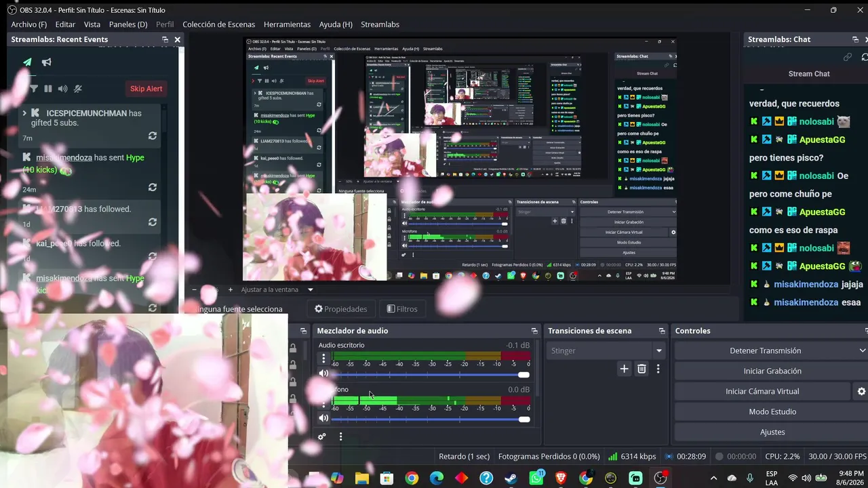
Task: Click the Skip Alert button
Action: (146, 89)
